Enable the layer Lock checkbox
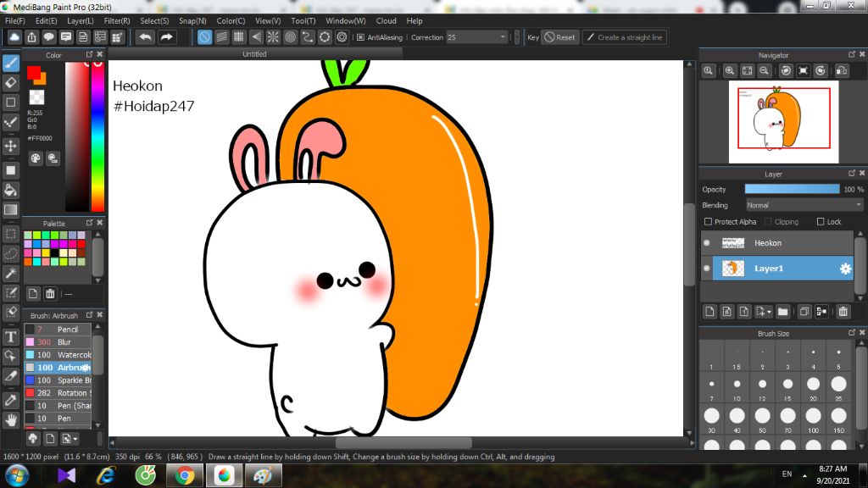The height and width of the screenshot is (488, 868). pos(821,222)
